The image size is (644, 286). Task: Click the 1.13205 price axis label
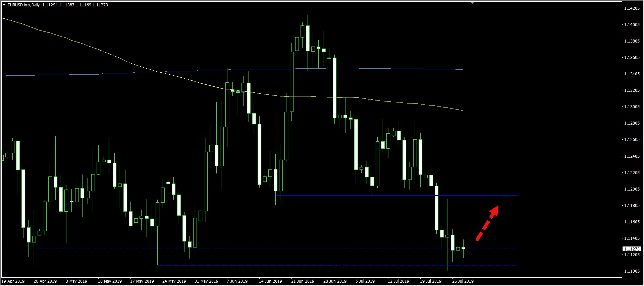coord(632,90)
